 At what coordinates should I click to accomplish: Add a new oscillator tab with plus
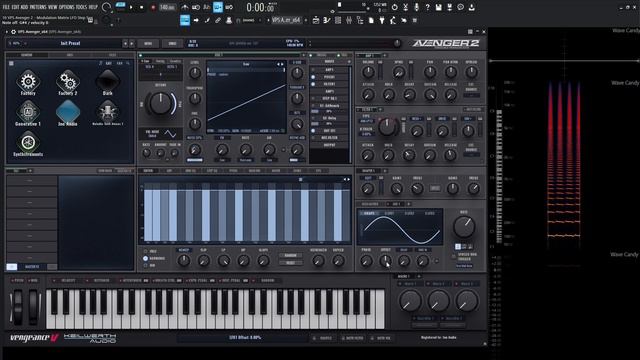pos(303,55)
